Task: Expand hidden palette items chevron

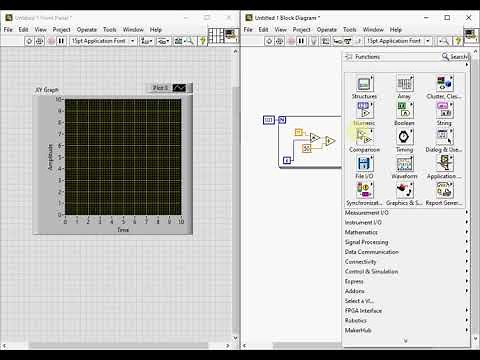Action: [x=406, y=340]
